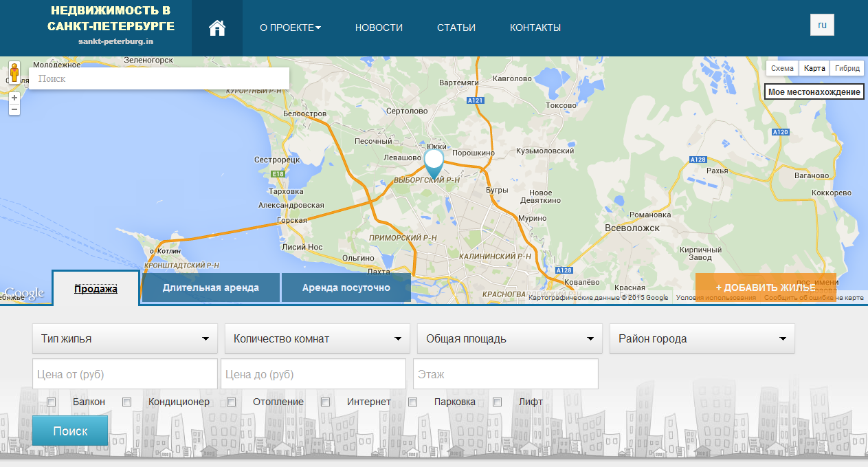868x467 pixels.
Task: Expand the Количество комнат dropdown
Action: tap(318, 338)
